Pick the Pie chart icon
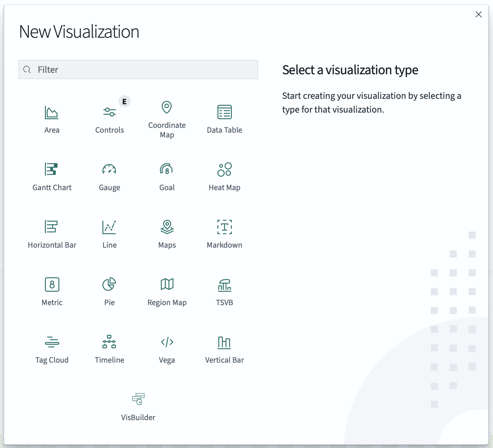The image size is (493, 448). point(109,285)
